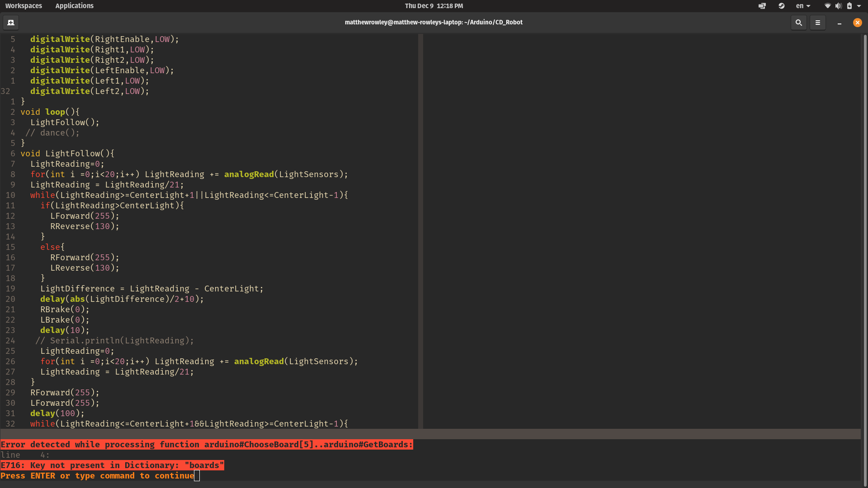This screenshot has height=488, width=868.
Task: Minimize the terminal window
Action: [x=840, y=23]
